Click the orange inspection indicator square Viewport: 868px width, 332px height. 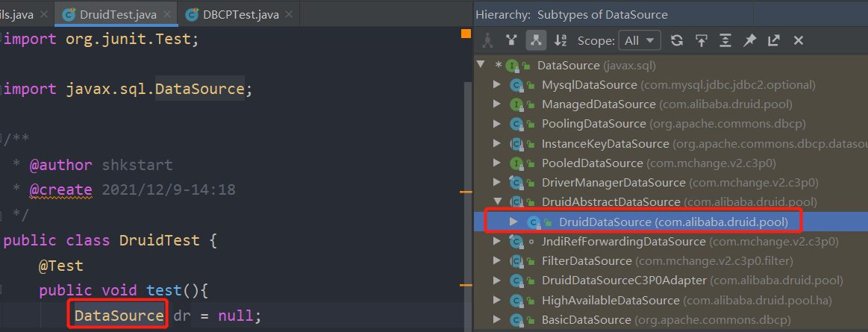click(x=466, y=34)
